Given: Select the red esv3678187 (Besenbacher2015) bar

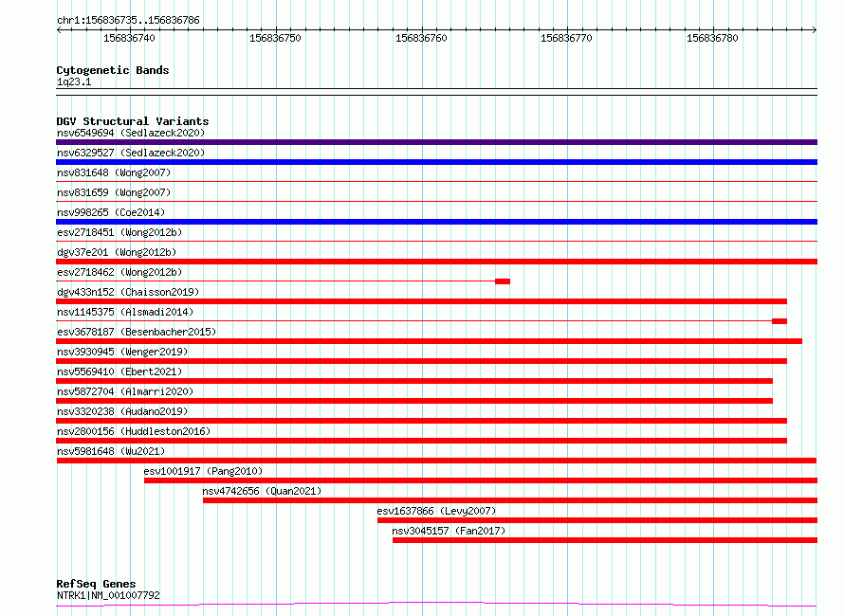Looking at the screenshot, I should [429, 341].
